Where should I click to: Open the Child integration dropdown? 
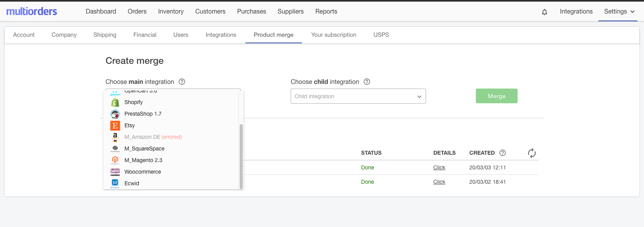click(358, 96)
